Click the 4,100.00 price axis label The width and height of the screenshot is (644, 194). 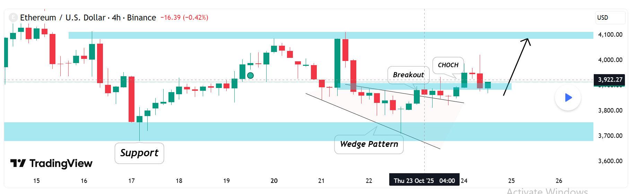pos(610,35)
